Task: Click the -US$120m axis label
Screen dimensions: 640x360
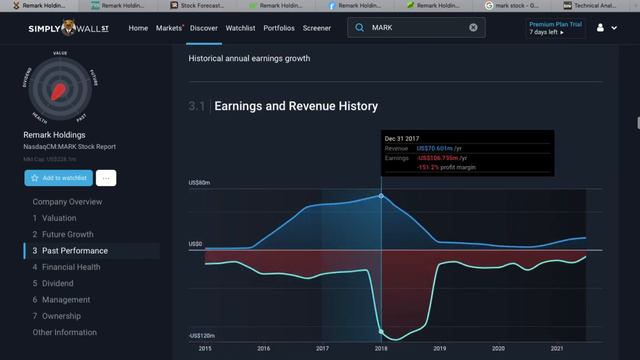Action: (202, 336)
